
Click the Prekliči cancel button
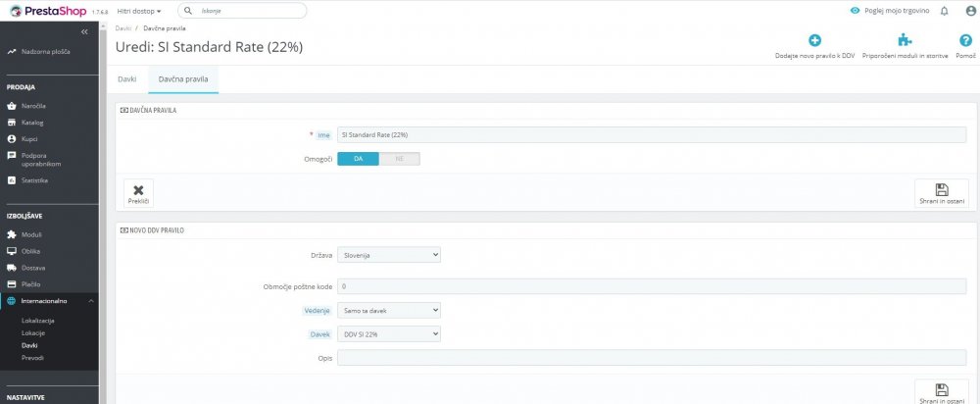point(139,193)
